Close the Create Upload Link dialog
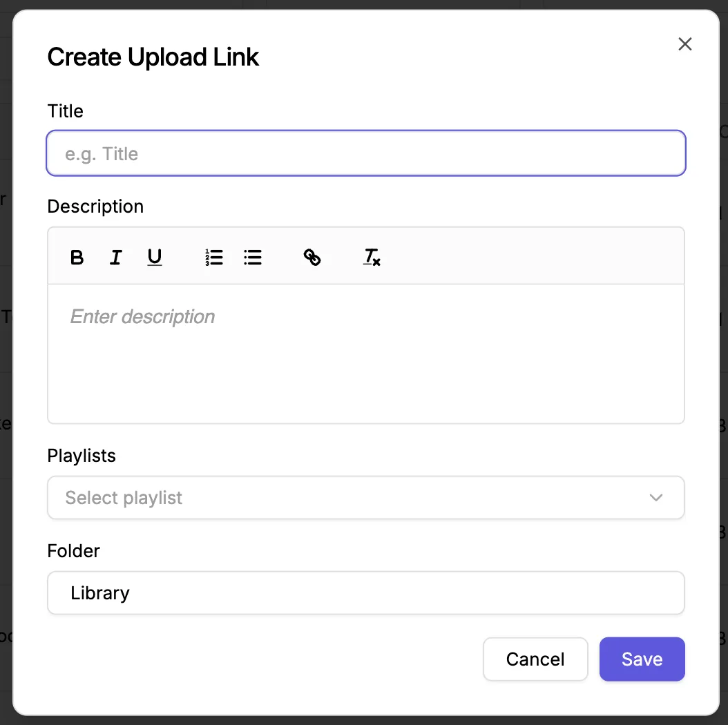Viewport: 728px width, 725px height. (x=684, y=44)
